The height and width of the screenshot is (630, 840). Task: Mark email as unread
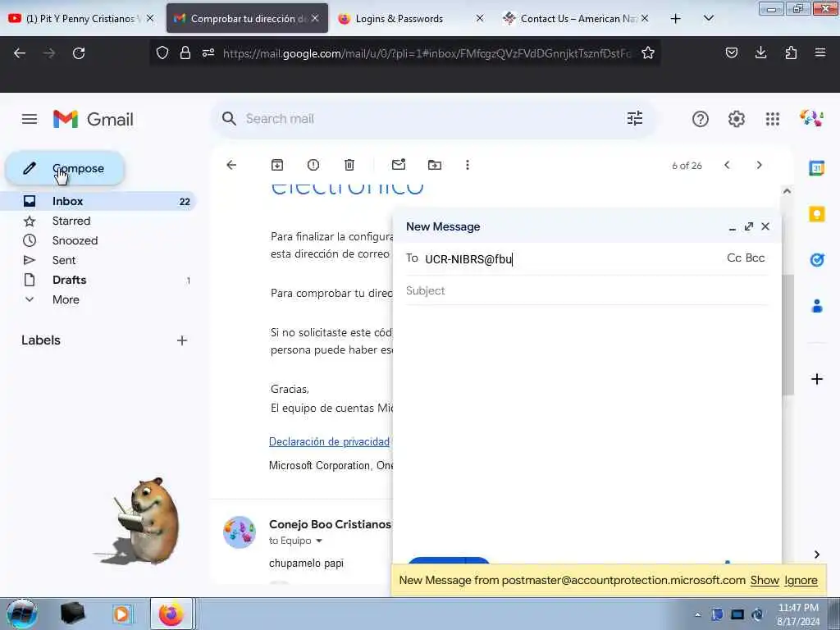pyautogui.click(x=399, y=164)
